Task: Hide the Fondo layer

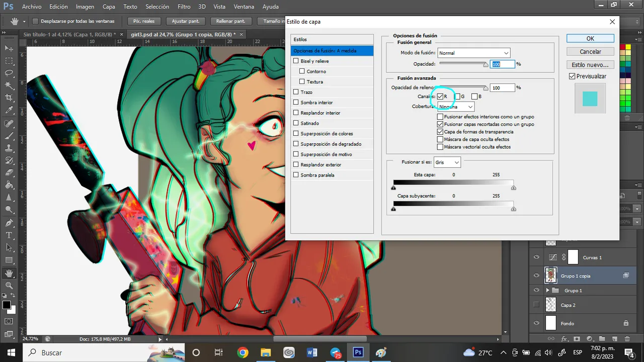Action: click(x=536, y=323)
